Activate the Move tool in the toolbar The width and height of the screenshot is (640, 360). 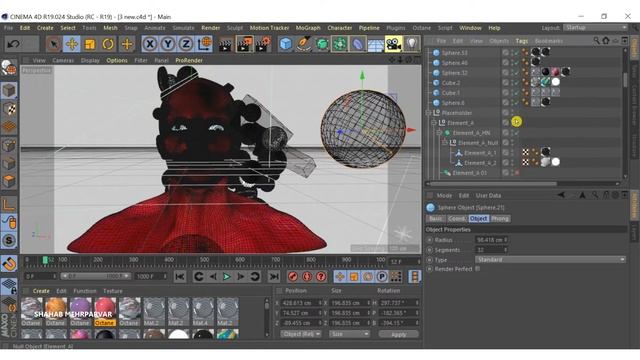[71, 44]
